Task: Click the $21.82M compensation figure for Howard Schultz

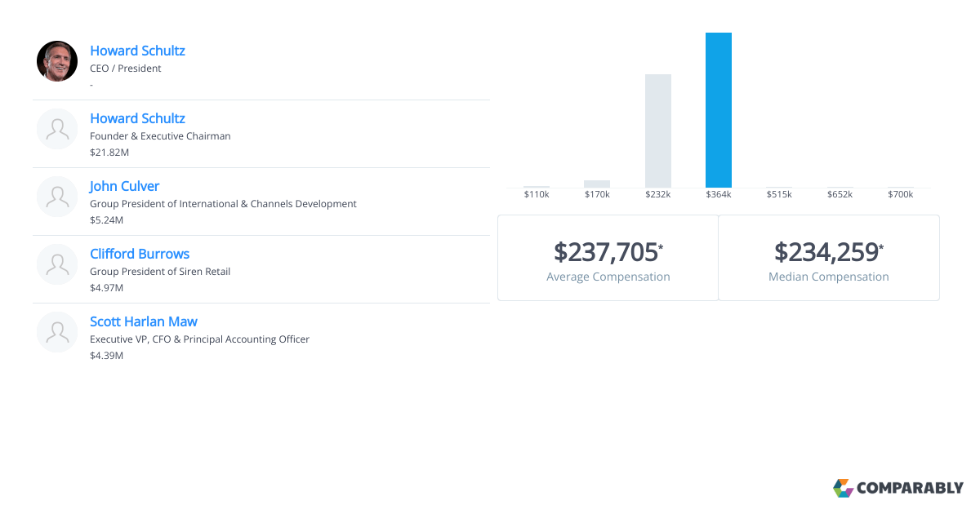Action: tap(109, 152)
